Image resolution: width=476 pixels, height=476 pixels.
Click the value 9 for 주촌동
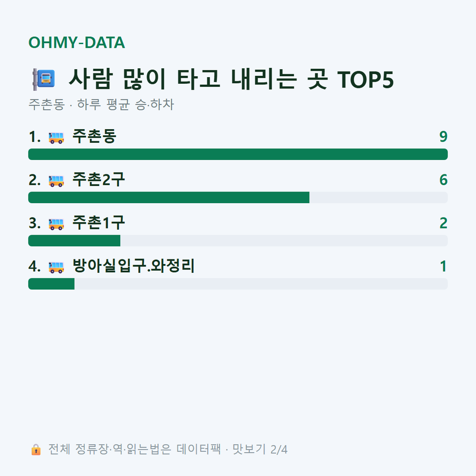pyautogui.click(x=443, y=137)
